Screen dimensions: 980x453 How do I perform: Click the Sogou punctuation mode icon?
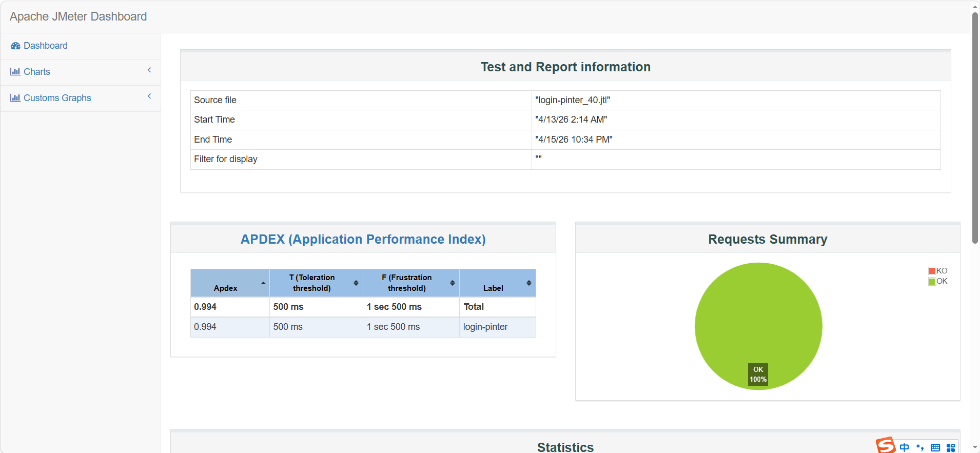[920, 447]
